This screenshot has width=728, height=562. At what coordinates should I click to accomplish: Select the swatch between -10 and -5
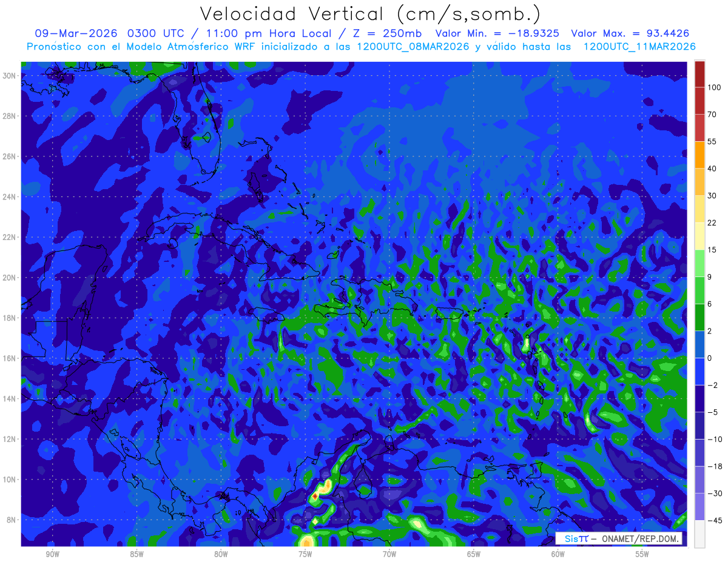point(699,425)
